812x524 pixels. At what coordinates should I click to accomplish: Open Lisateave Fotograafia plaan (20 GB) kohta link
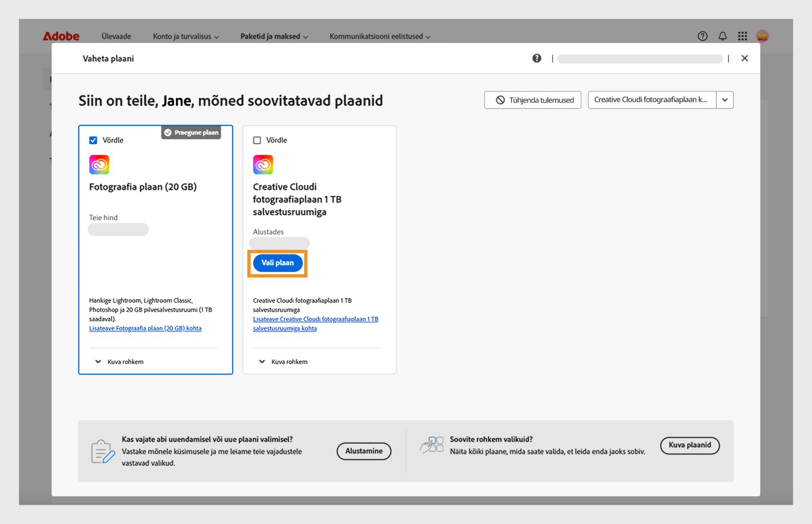coord(145,328)
